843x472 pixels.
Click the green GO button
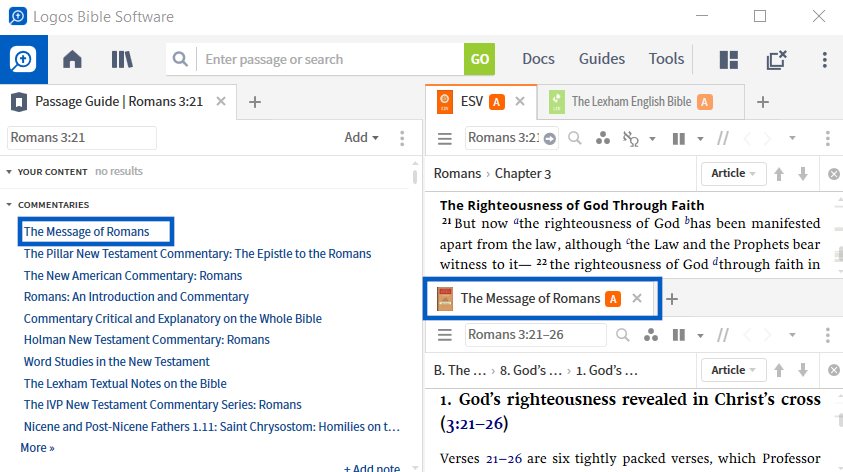click(x=480, y=59)
